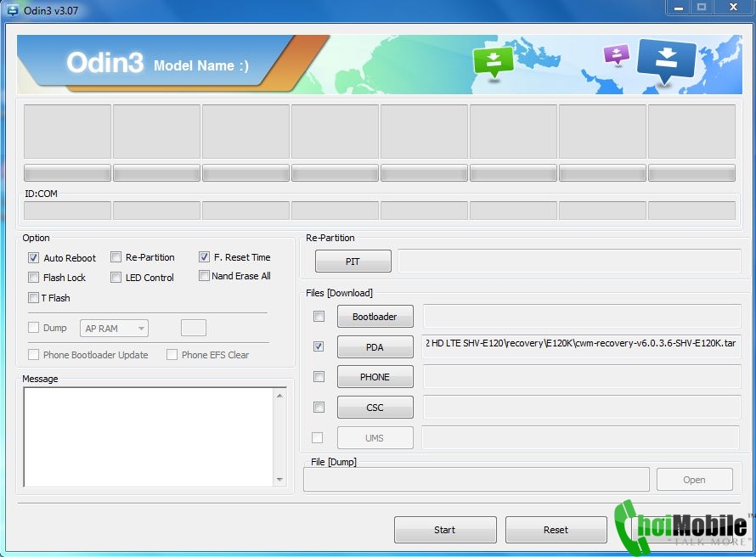The height and width of the screenshot is (557, 756).
Task: Choose a file with the CSC button
Action: 375,408
